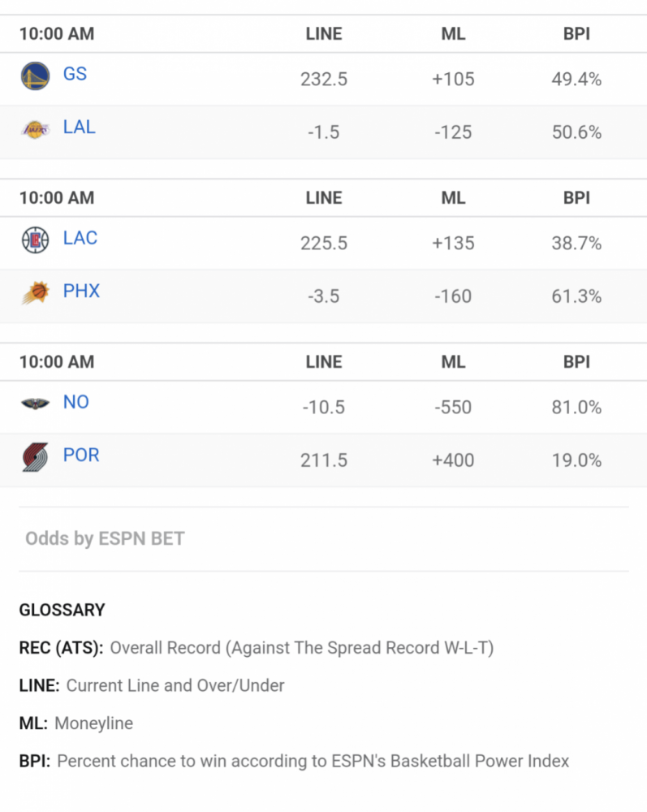Viewport: 647px width, 812px height.
Task: Select the PHX -3.5 line
Action: coord(323,296)
